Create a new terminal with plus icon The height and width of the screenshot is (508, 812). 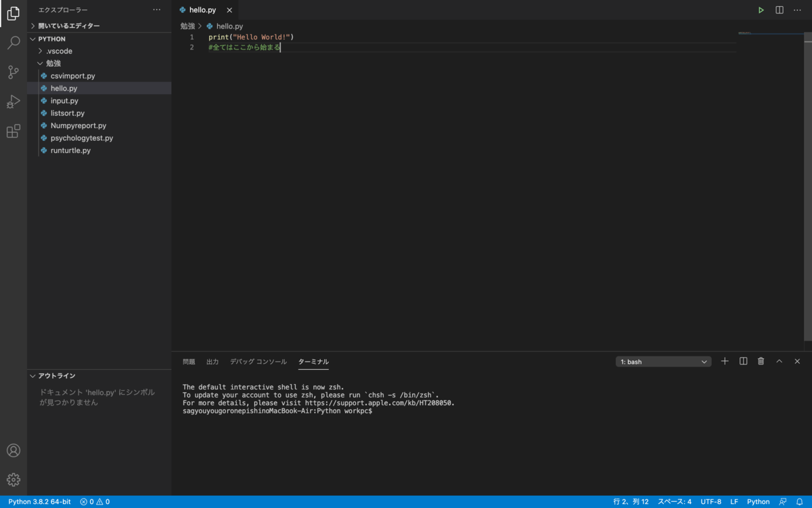pyautogui.click(x=725, y=361)
